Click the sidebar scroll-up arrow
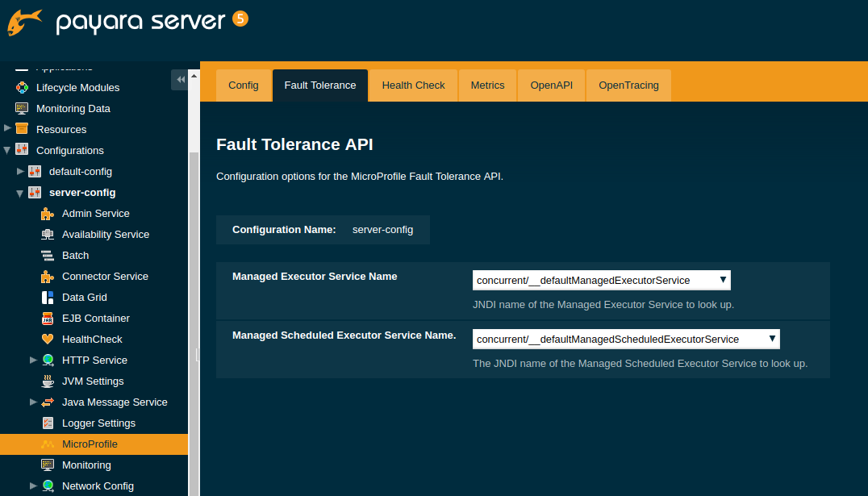Screen dimensions: 868x496 pos(194,76)
